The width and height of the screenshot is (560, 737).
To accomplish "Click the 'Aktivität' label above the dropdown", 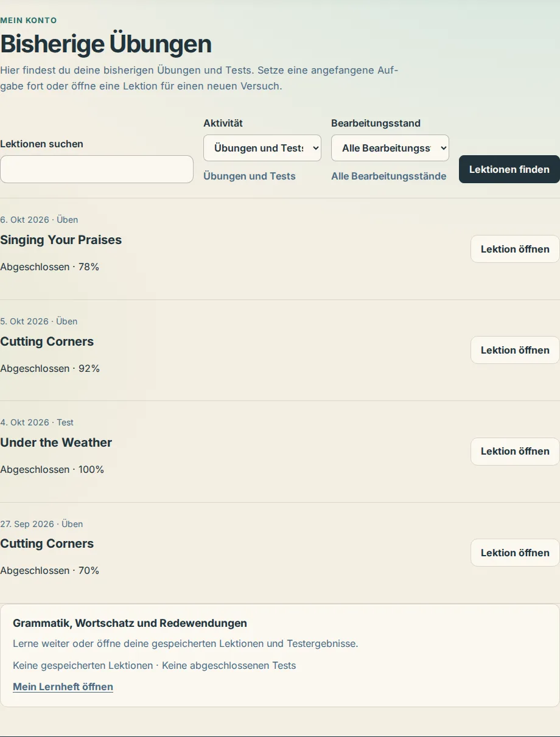I will tap(223, 123).
